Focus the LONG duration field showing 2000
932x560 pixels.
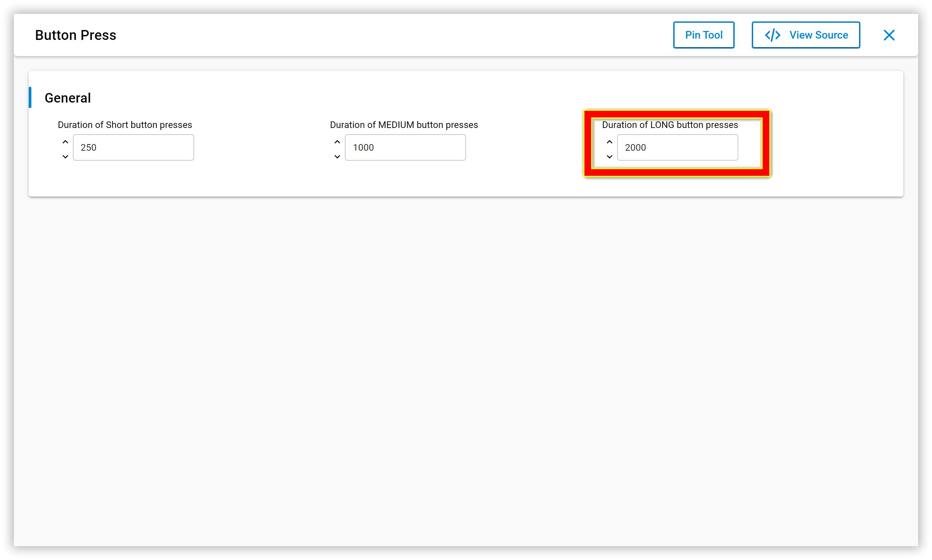pos(678,147)
